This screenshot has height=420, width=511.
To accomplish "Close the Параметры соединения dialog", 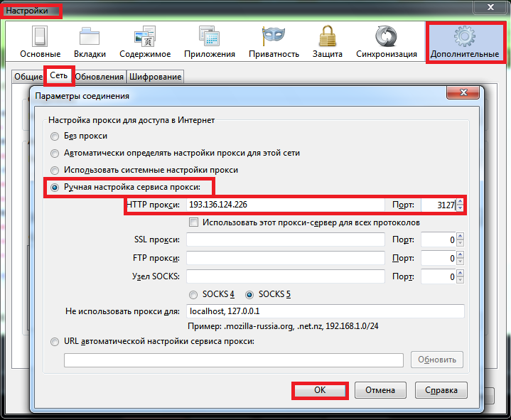I will pos(463,92).
